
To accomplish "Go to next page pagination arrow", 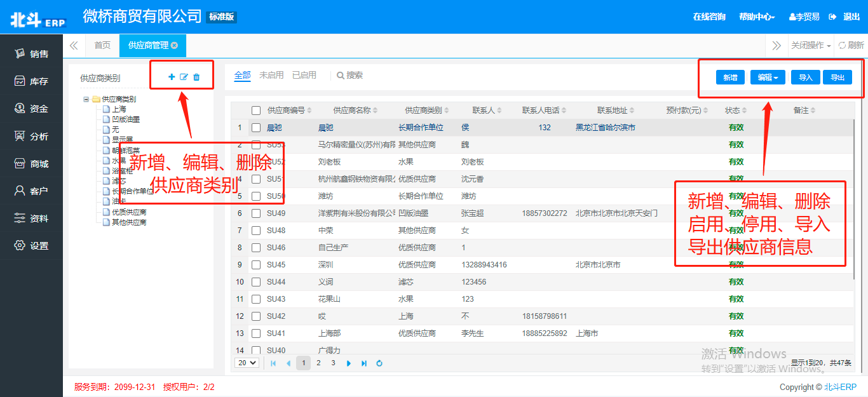I will pyautogui.click(x=349, y=363).
